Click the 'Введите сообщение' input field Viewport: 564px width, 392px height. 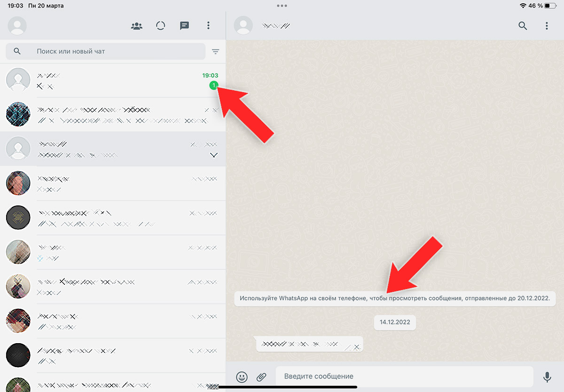(x=404, y=376)
